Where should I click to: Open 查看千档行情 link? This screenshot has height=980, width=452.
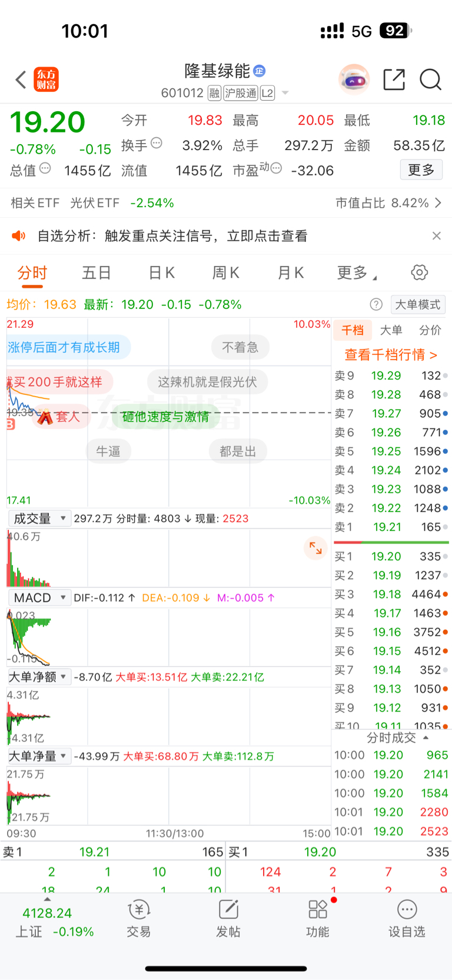click(x=391, y=355)
